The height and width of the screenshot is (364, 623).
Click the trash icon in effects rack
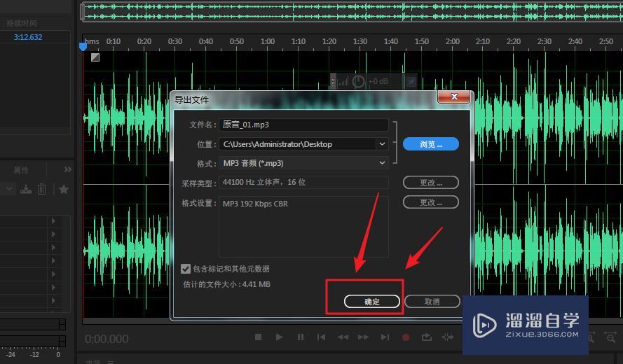click(x=42, y=189)
